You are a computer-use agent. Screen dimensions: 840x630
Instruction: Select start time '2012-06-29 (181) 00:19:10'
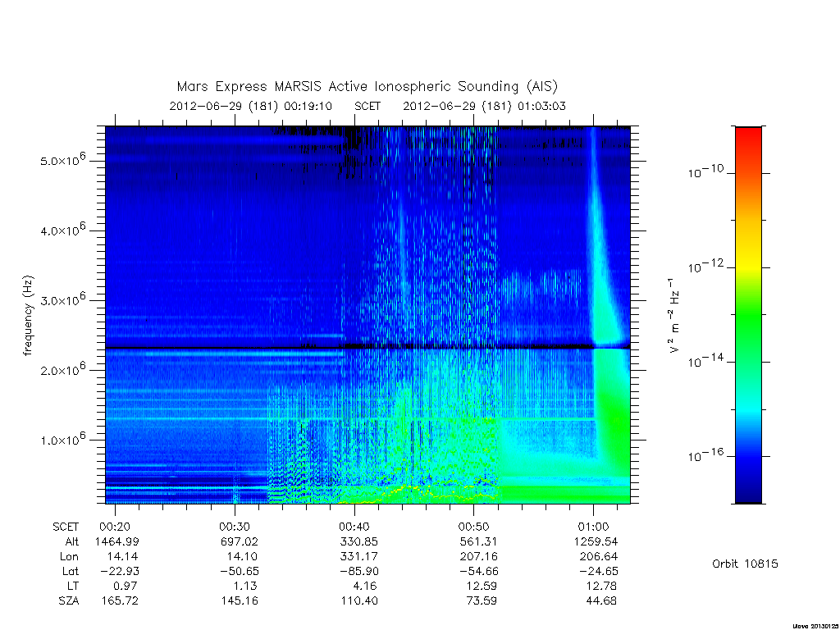[251, 106]
